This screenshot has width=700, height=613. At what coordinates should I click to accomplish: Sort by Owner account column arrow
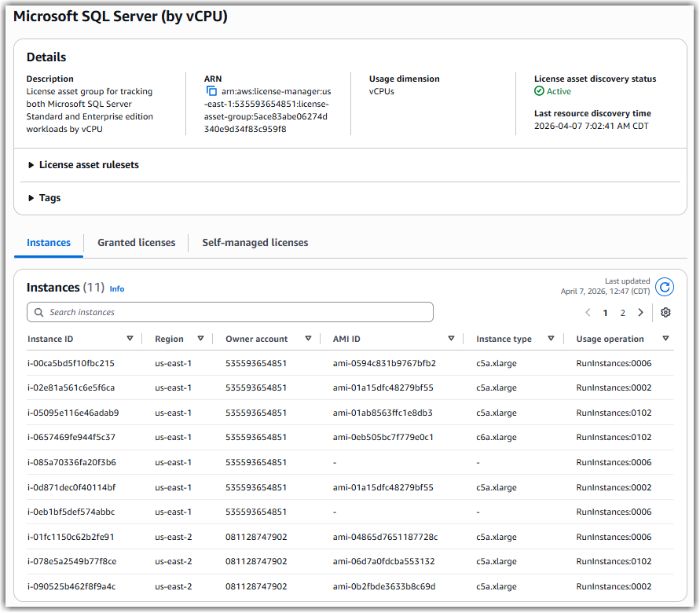tap(308, 339)
